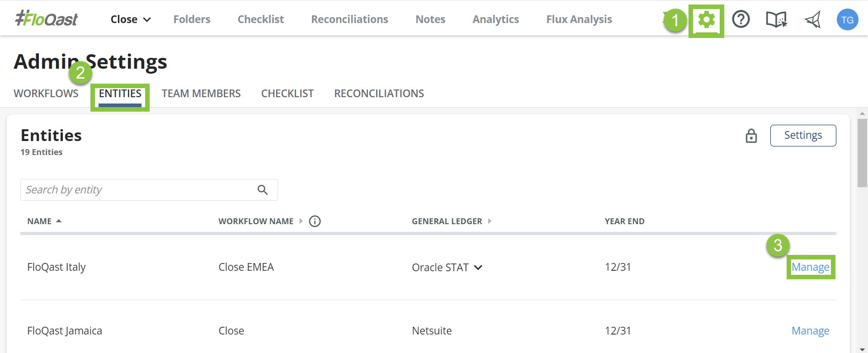Open the Notes nav item

click(430, 19)
